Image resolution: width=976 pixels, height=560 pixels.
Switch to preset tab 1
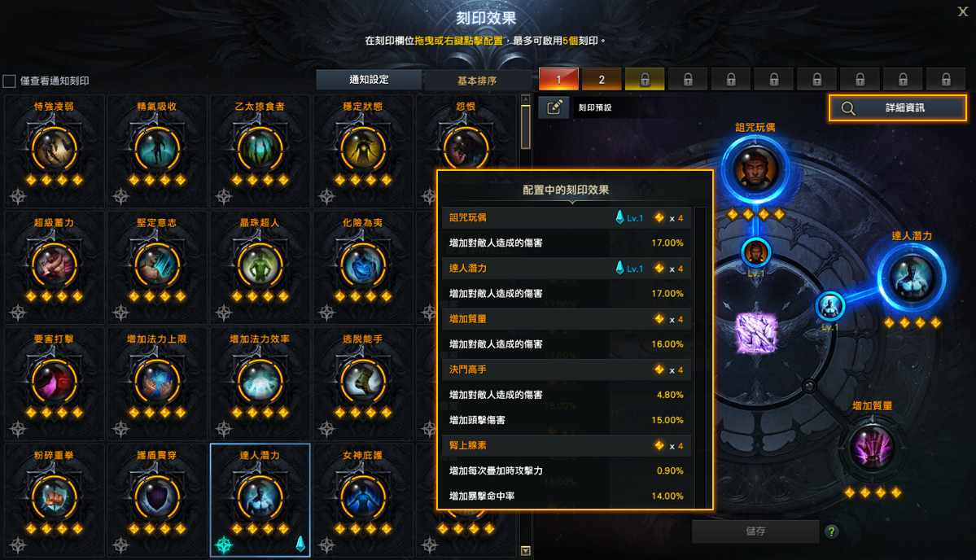point(558,79)
